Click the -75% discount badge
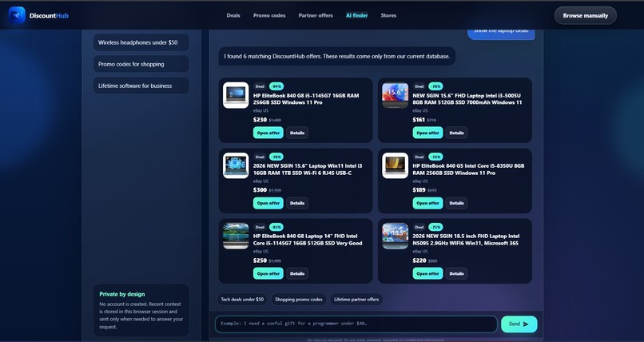The height and width of the screenshot is (342, 644). click(435, 227)
